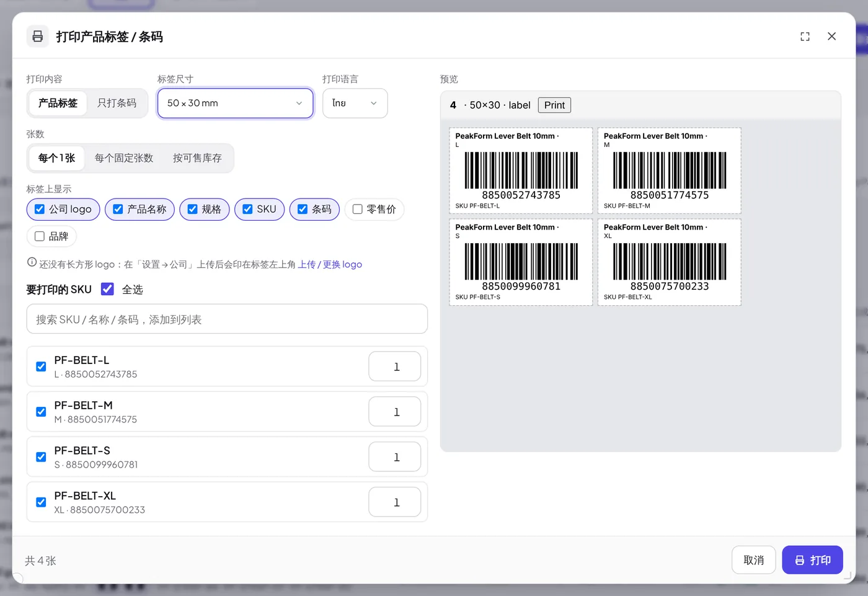The width and height of the screenshot is (868, 596).
Task: Edit quantity field for PF-BELT-M
Action: [x=395, y=412]
